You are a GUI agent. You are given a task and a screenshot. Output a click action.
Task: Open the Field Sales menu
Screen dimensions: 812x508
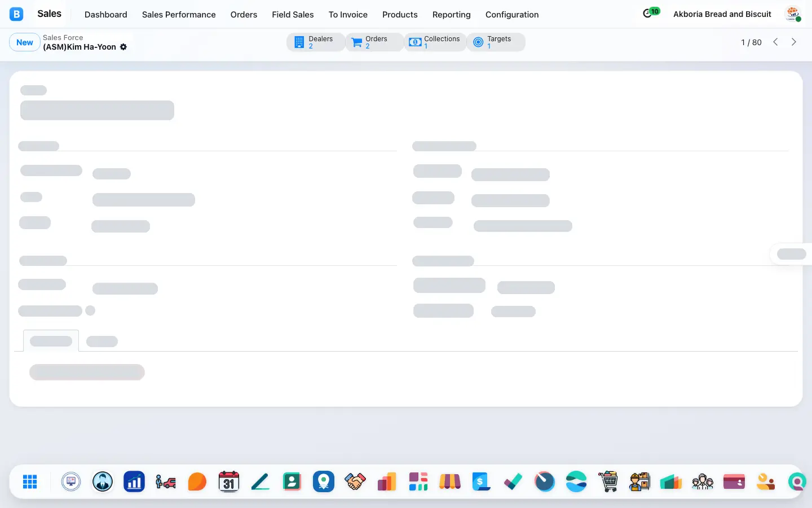click(x=293, y=15)
